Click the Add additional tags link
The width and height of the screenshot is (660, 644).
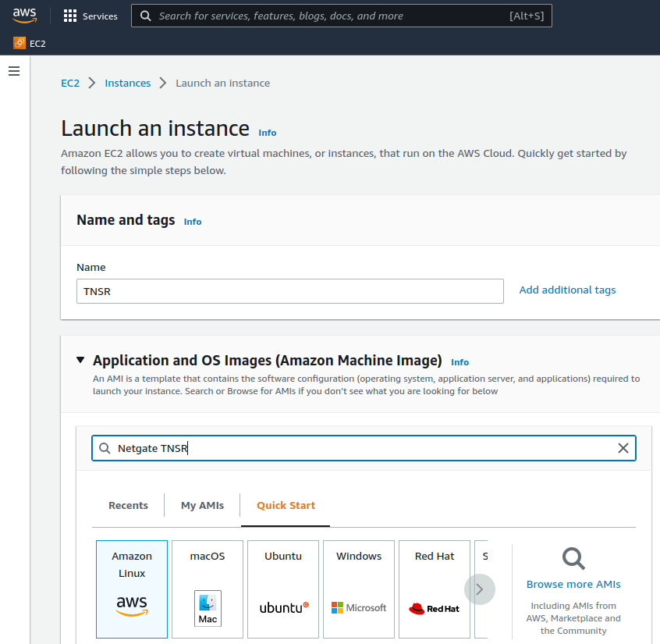pos(567,290)
